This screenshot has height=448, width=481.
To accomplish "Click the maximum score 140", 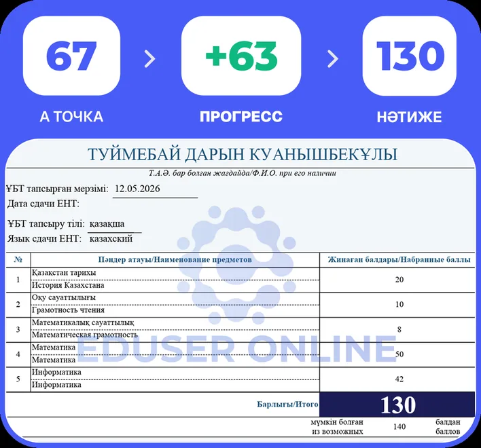I will click(399, 426).
